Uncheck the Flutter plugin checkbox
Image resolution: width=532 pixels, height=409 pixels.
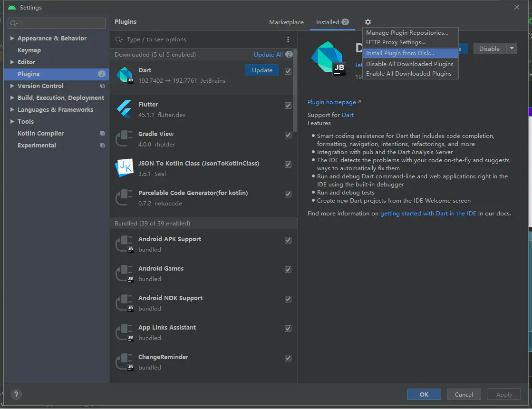[x=288, y=106]
